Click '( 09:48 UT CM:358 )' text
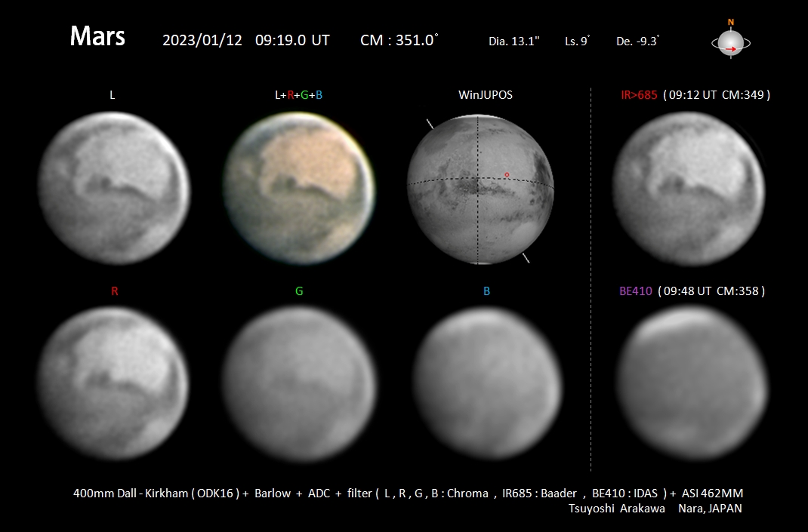808x532 pixels. click(711, 291)
